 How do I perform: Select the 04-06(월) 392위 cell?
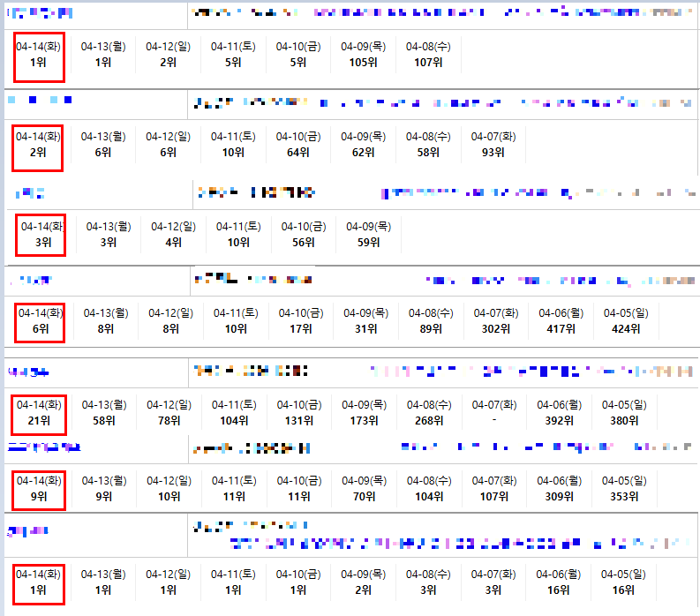click(x=560, y=413)
